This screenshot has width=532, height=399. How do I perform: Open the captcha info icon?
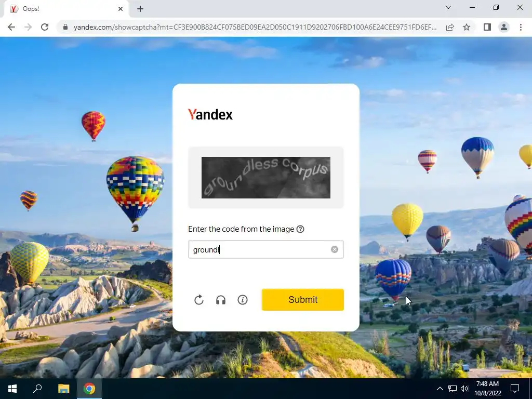[242, 300]
